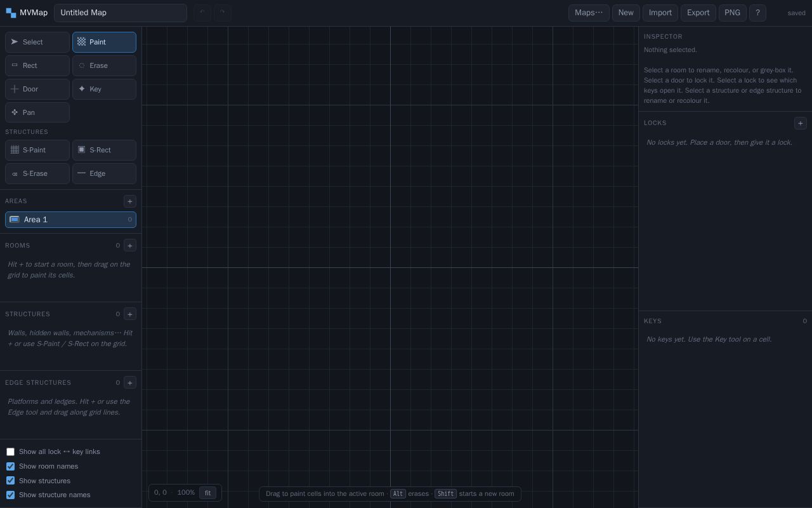812x508 pixels.
Task: Add a new room with plus button
Action: click(x=130, y=246)
